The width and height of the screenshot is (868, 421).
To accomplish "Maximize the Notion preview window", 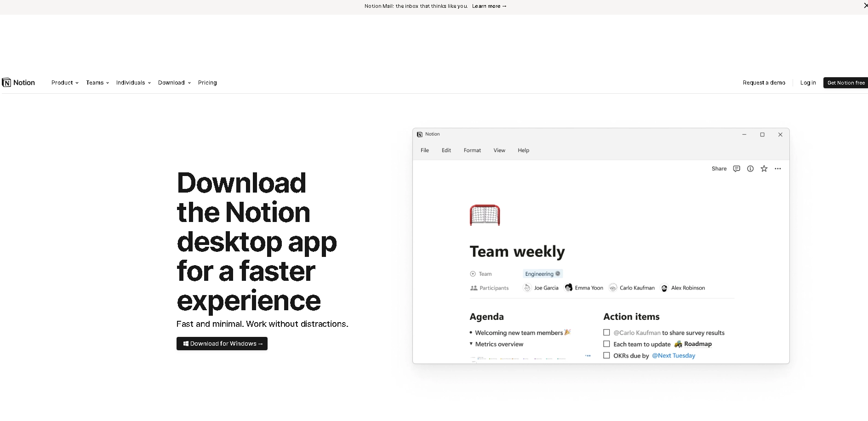I will [762, 135].
